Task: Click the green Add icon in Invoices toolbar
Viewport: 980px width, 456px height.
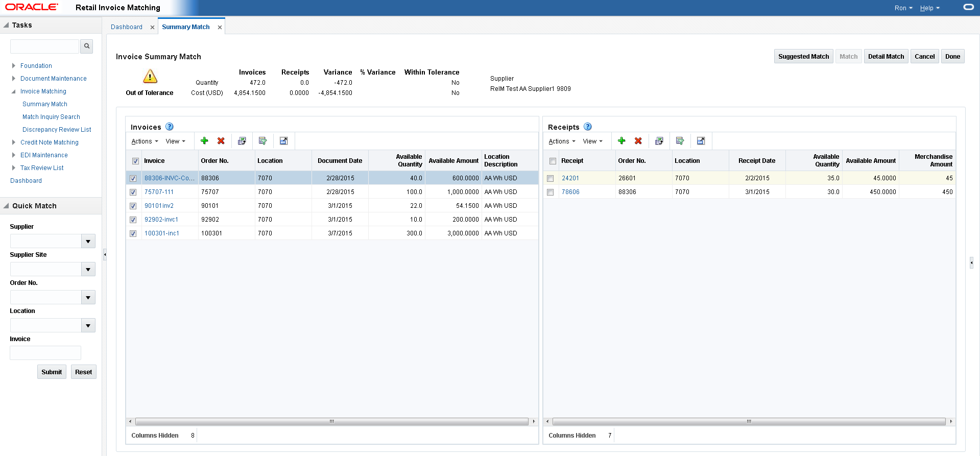Action: [x=204, y=141]
